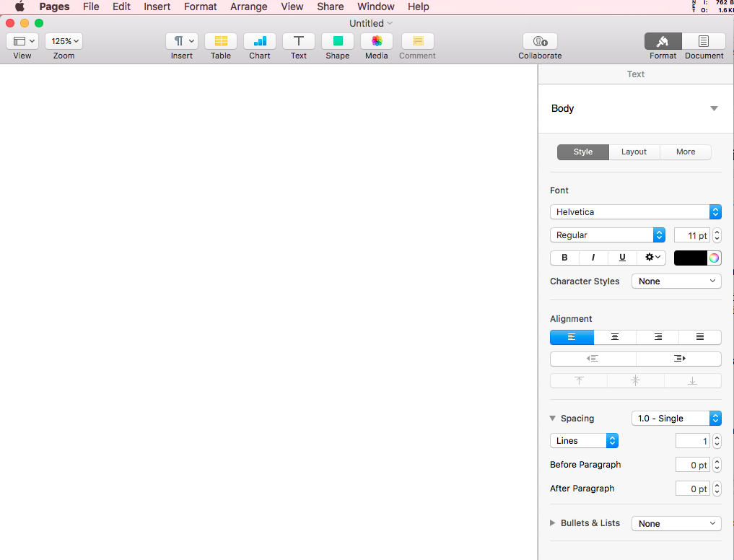Viewport: 734px width, 560px height.
Task: Apply underline to text
Action: pyautogui.click(x=622, y=258)
